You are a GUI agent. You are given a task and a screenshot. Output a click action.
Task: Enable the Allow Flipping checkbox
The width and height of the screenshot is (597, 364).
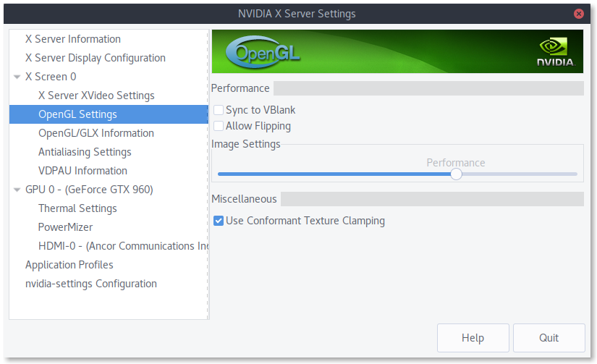pos(219,126)
